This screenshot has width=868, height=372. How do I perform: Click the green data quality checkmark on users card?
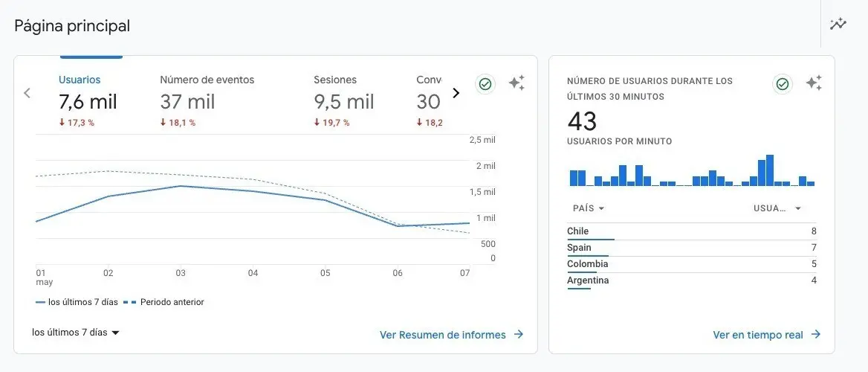pos(485,84)
